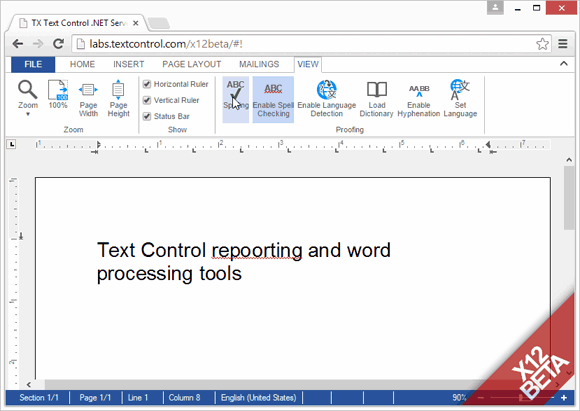This screenshot has width=580, height=411.
Task: Switch to the HOME tab
Action: (82, 64)
